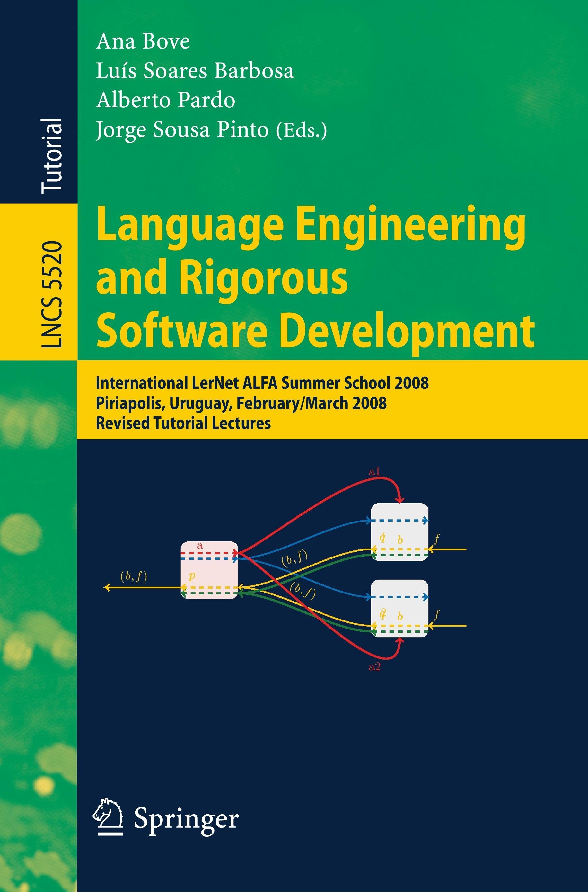Click the lower gray box in diagram
Image resolution: width=588 pixels, height=892 pixels.
click(399, 608)
